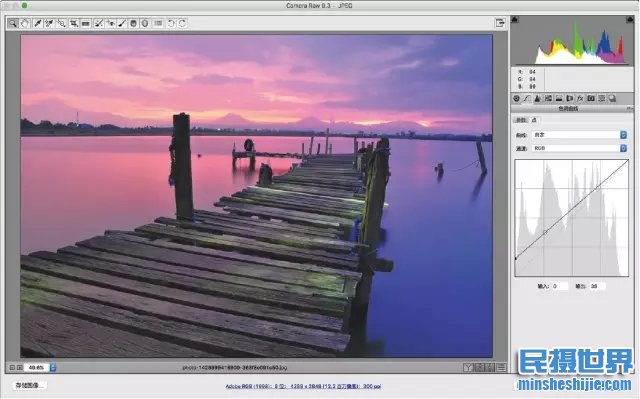Viewport: 640px width, 399px height.
Task: Select the Crop tool
Action: coord(73,23)
